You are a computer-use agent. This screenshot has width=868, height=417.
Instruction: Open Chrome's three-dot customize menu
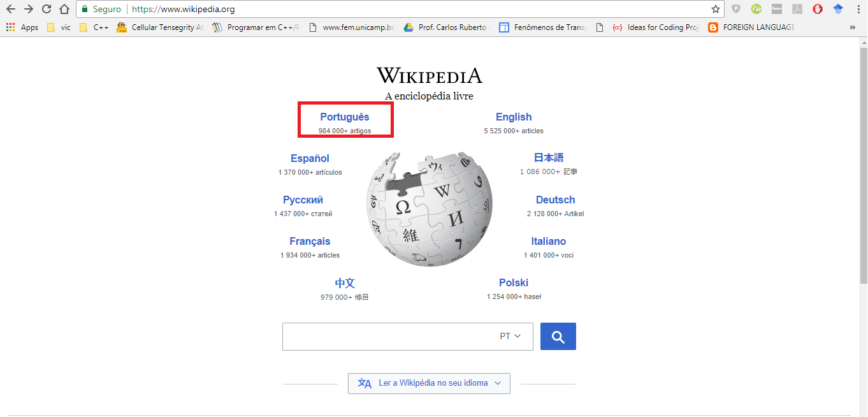point(858,9)
